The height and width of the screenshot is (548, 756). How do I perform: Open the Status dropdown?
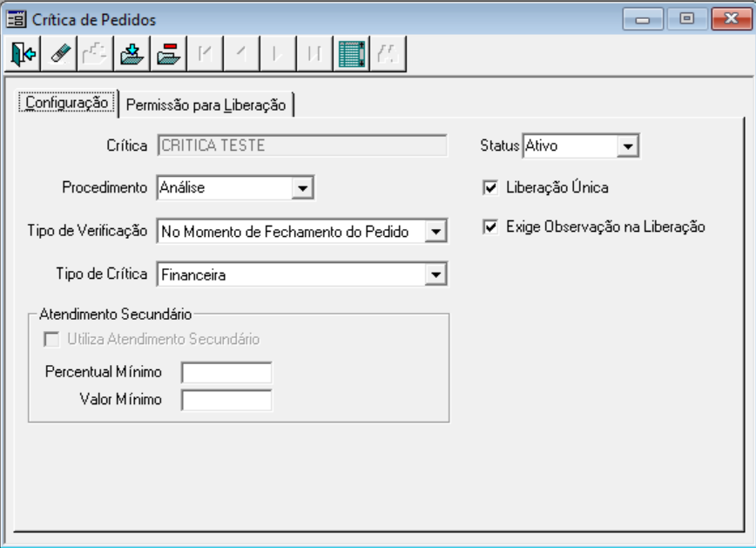click(x=628, y=145)
